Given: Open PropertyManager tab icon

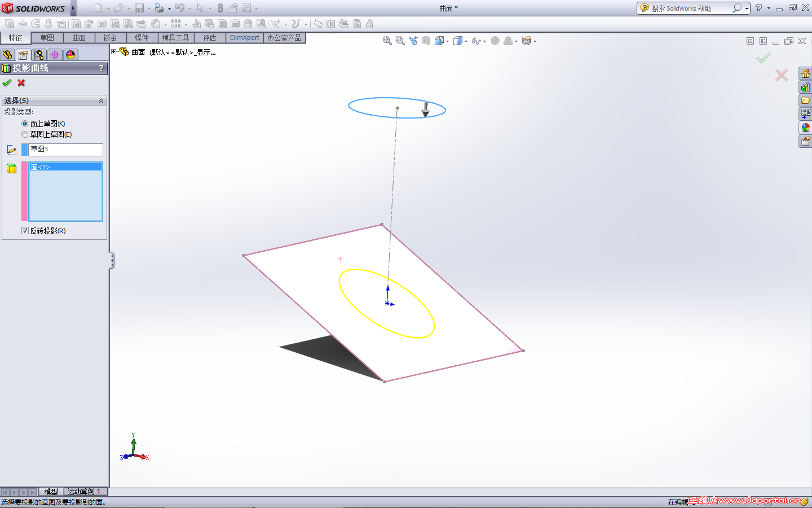Looking at the screenshot, I should 23,55.
